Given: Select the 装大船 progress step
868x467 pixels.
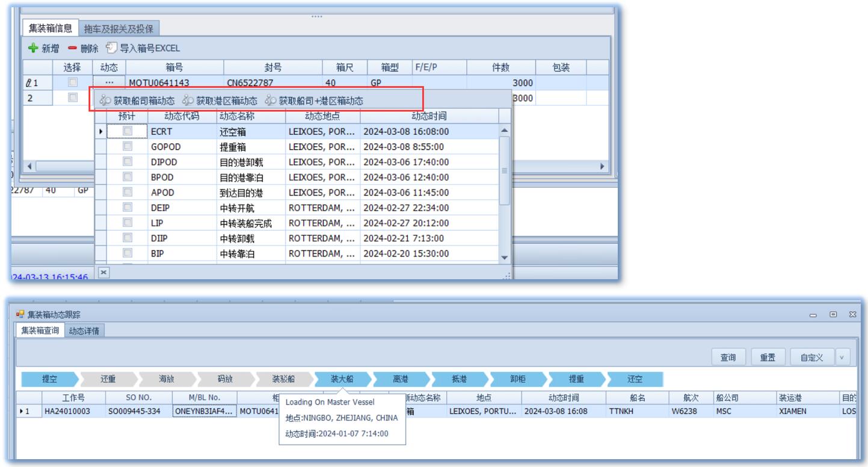Looking at the screenshot, I should pos(341,379).
